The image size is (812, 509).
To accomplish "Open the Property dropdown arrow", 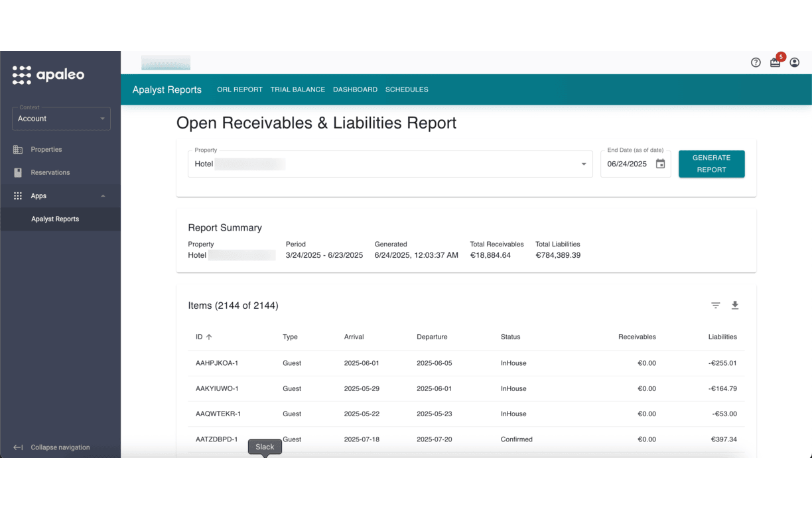I will [584, 164].
